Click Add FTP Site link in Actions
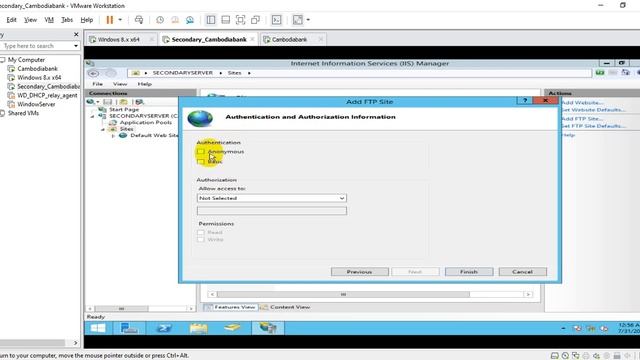 tap(582, 119)
